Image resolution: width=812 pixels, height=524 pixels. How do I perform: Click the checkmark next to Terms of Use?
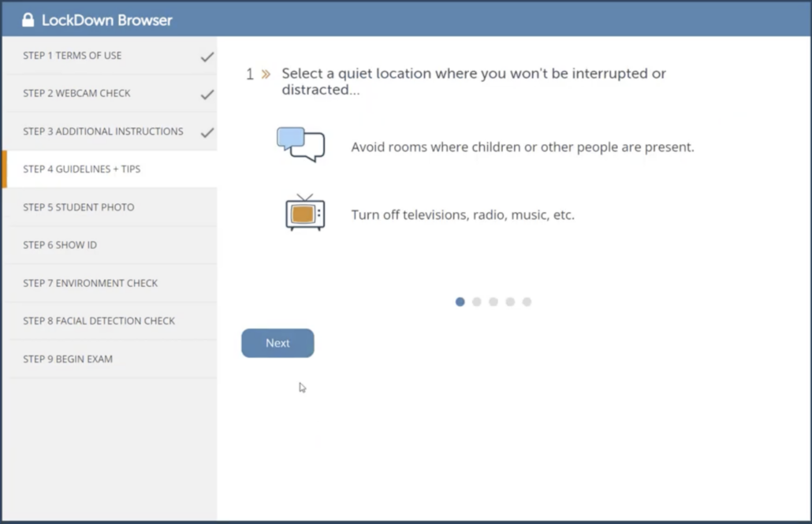(x=207, y=57)
